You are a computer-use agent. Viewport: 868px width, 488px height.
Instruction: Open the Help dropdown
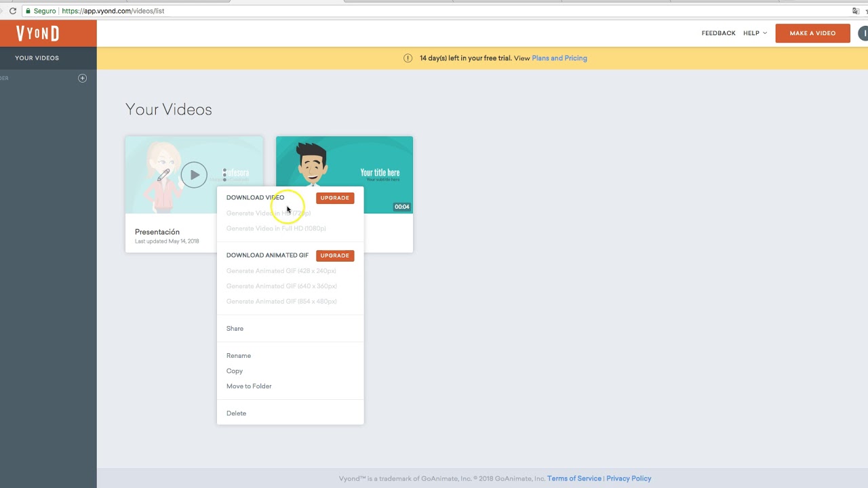click(x=755, y=33)
